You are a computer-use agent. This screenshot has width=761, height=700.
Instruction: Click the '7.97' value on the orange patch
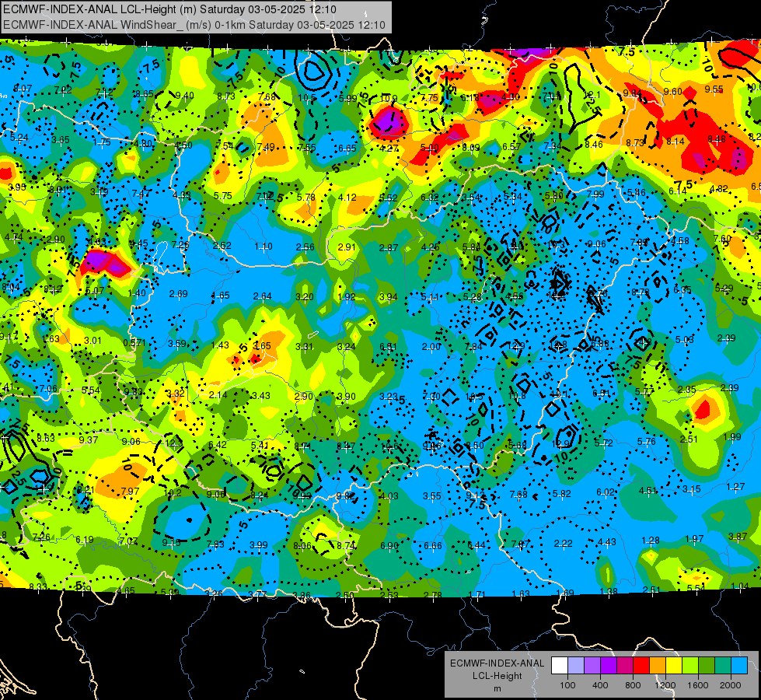tap(130, 491)
